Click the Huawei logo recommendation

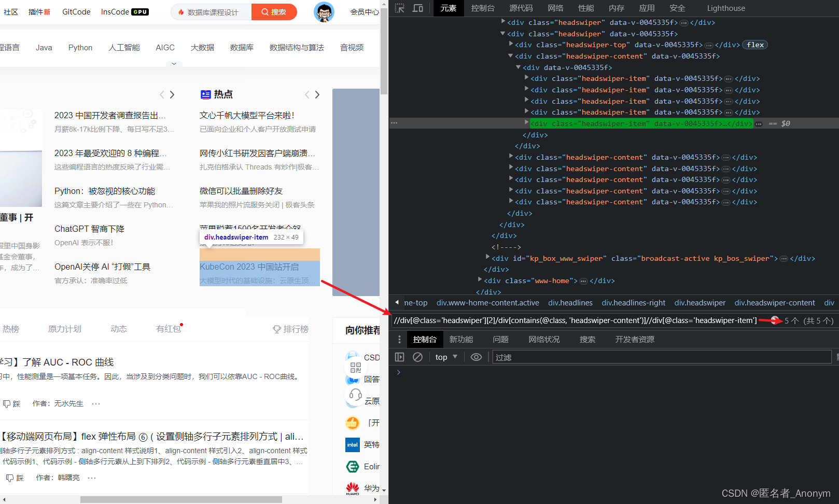(353, 488)
